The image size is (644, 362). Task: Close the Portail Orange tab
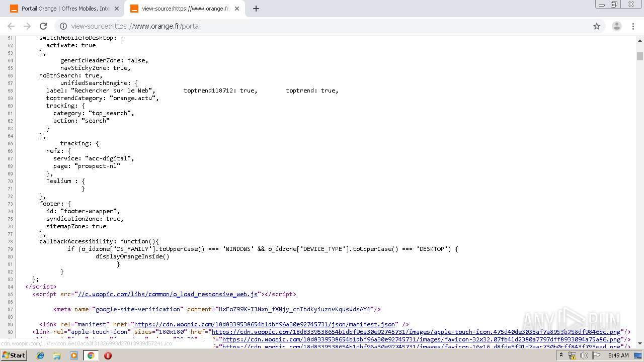point(117,9)
